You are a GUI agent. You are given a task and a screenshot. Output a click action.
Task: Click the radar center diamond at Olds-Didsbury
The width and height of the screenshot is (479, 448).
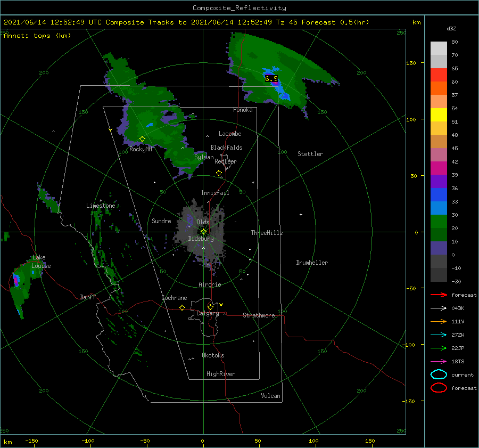pyautogui.click(x=203, y=232)
